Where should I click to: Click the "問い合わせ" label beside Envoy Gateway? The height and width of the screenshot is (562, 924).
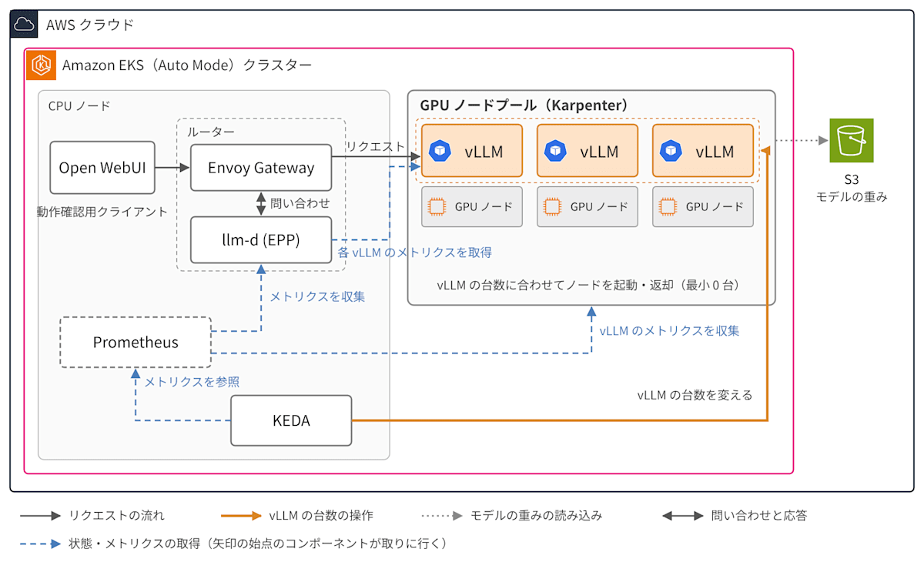(x=300, y=204)
